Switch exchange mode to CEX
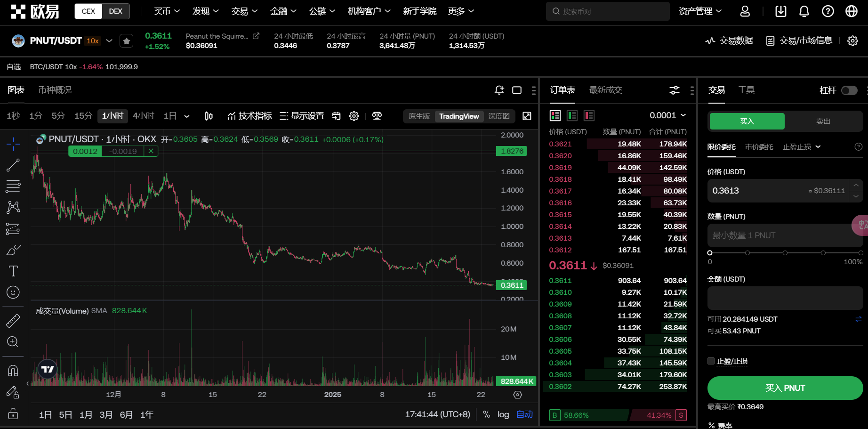Viewport: 868px width, 429px height. coord(88,11)
